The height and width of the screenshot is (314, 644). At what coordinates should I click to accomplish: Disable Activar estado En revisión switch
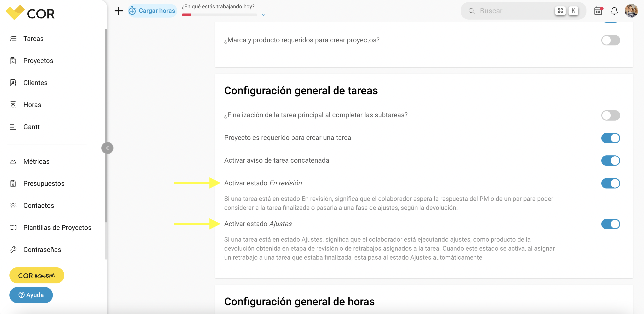611,183
